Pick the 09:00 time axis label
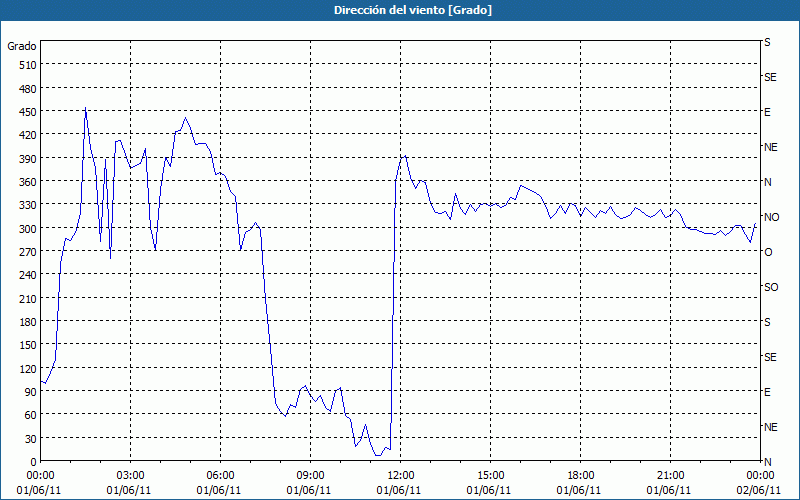The image size is (800, 500). tap(310, 476)
